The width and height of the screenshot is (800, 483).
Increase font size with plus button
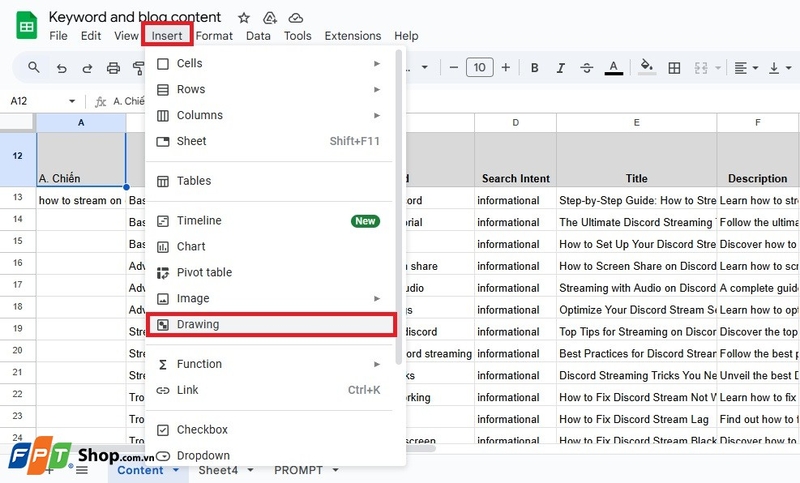point(505,67)
